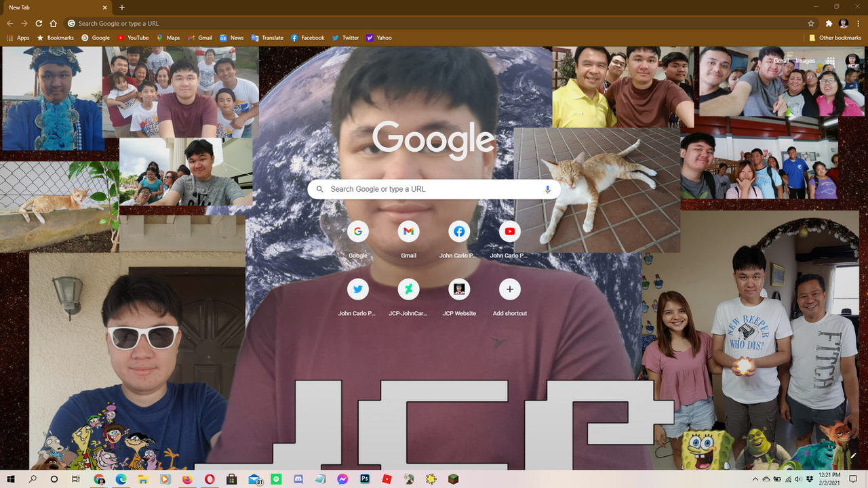This screenshot has height=488, width=868.
Task: Bookmark this tab with the star icon
Action: (x=811, y=23)
